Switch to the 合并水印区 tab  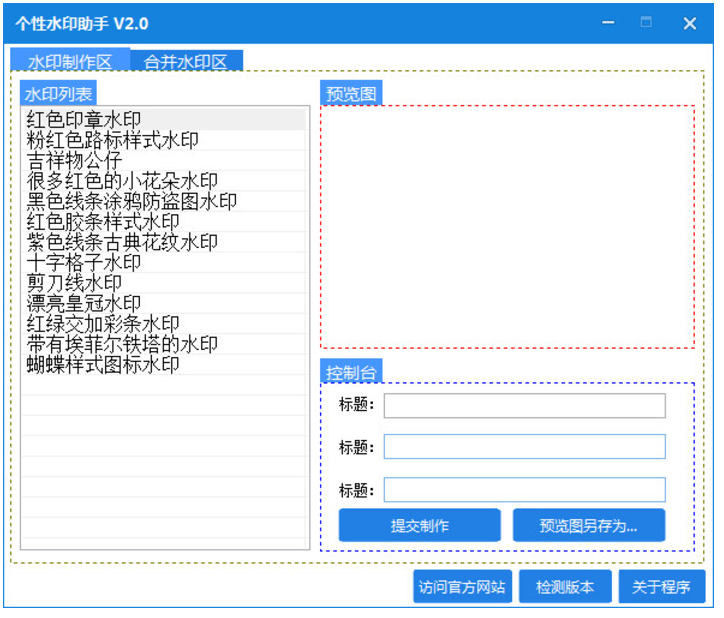point(185,61)
